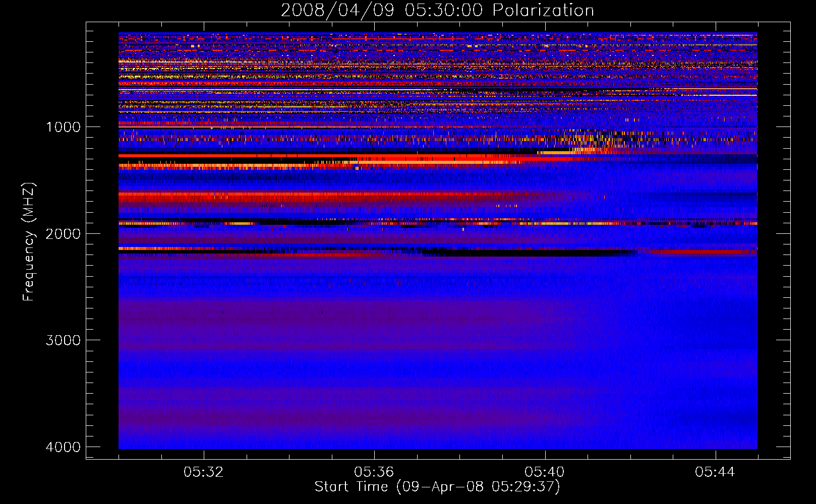Click the 05:32 time tick label
Image resolution: width=816 pixels, height=504 pixels.
[203, 472]
